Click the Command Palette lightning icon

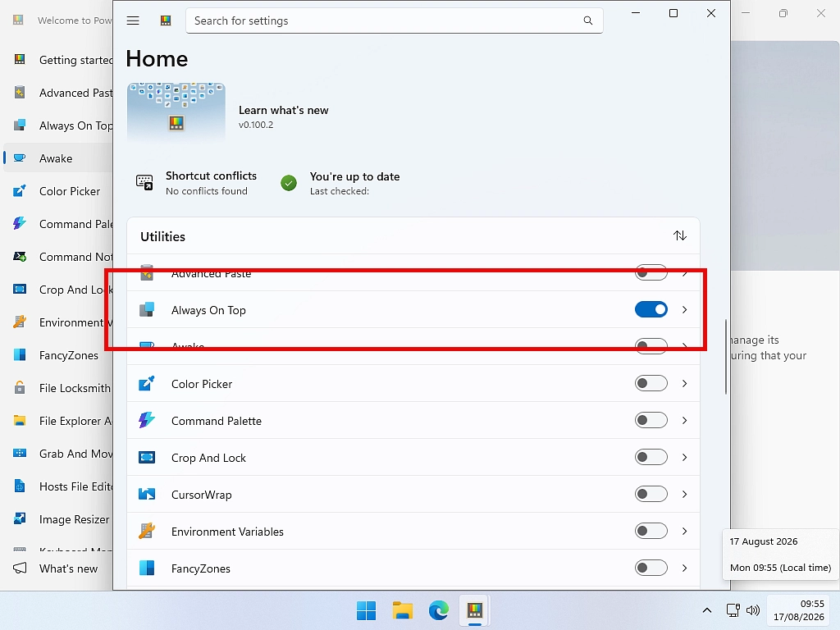[147, 420]
